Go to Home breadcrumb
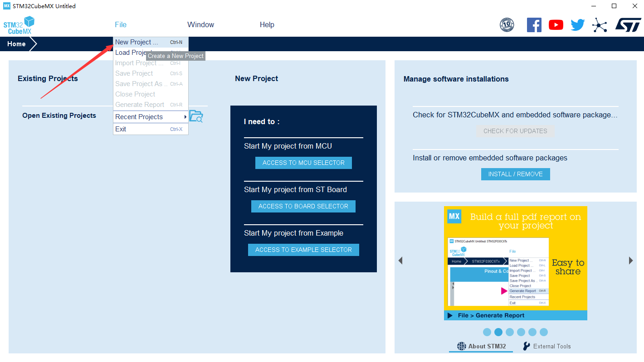This screenshot has width=644, height=362. tap(16, 44)
